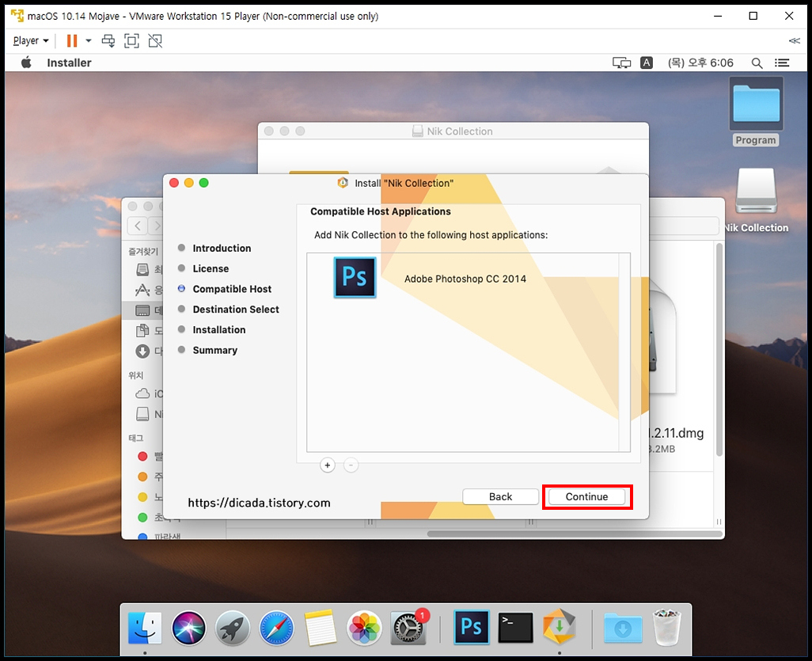Open Downloads folder in the Dock
The width and height of the screenshot is (812, 661).
click(623, 628)
